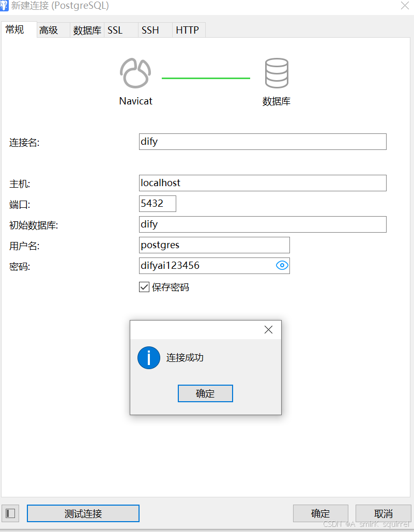Click the 端口 field showing 5432

(158, 204)
